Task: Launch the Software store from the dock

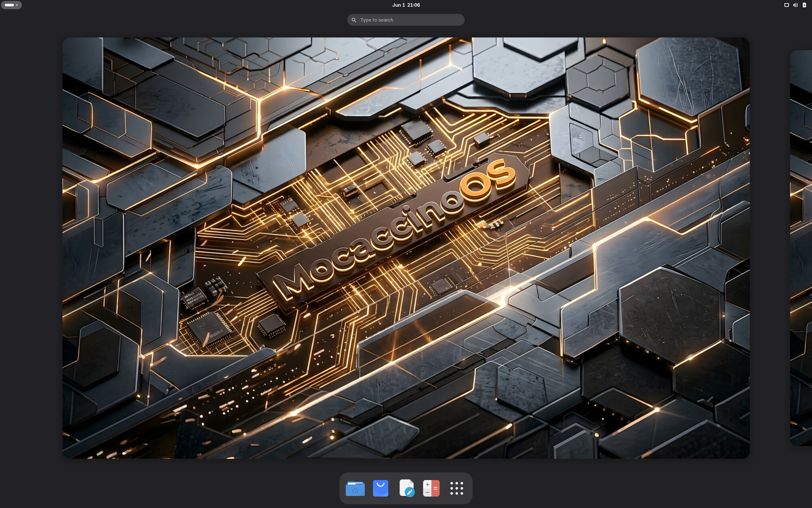Action: (x=381, y=488)
